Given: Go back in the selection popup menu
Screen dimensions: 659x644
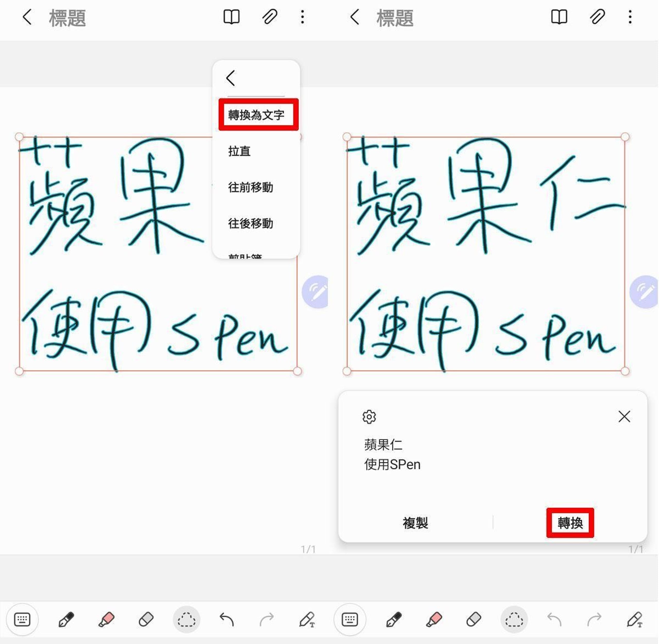Looking at the screenshot, I should click(x=230, y=78).
